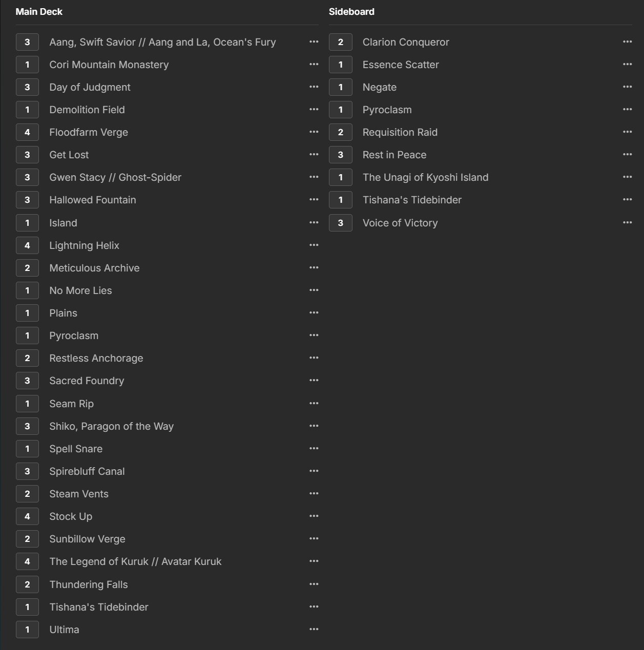The image size is (644, 650).
Task: Select the quantity box beside Requisition Raid
Action: (x=341, y=132)
